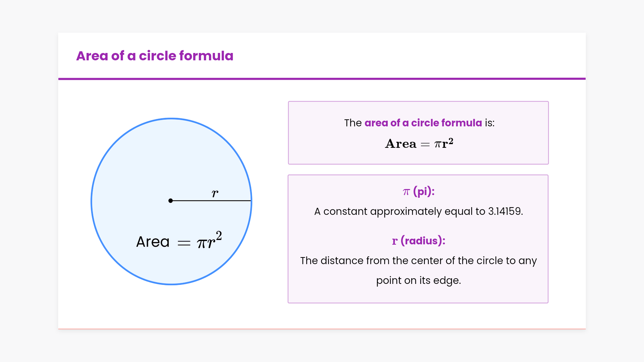This screenshot has height=362, width=644.
Task: Click the equals sign inside the circle
Action: pos(184,243)
